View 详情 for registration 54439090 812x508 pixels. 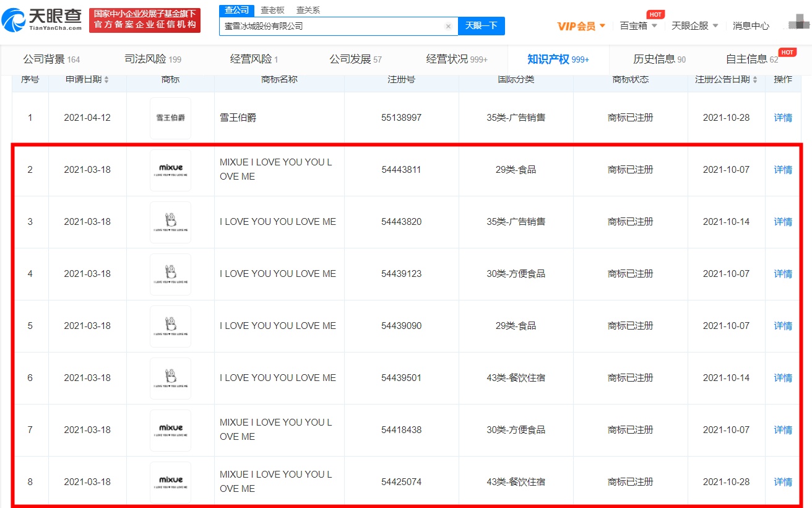(783, 326)
